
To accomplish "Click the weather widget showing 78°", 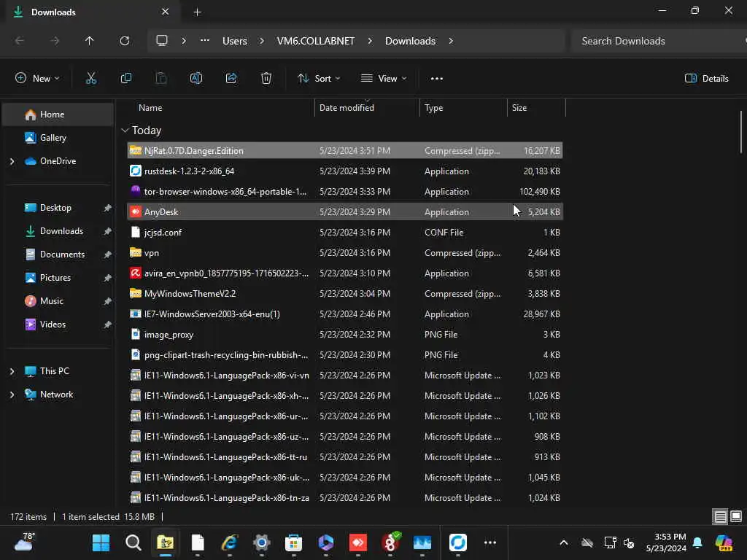I will [24, 542].
